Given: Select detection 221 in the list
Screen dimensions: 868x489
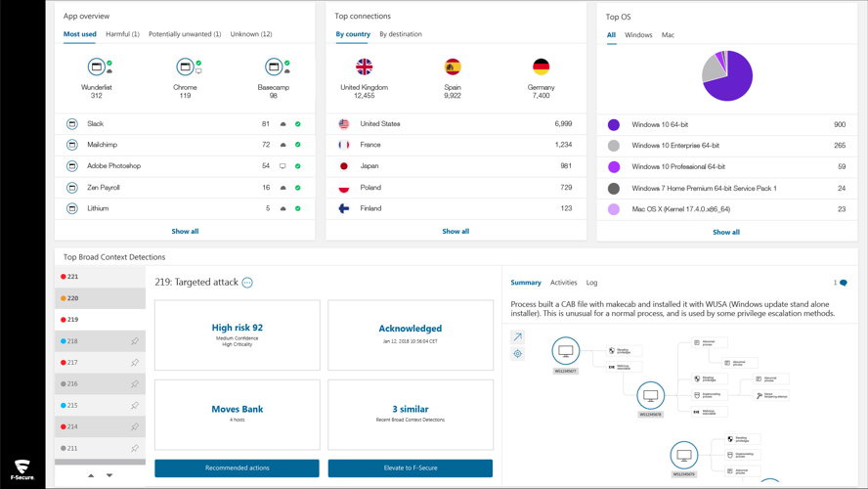Looking at the screenshot, I should (x=101, y=277).
